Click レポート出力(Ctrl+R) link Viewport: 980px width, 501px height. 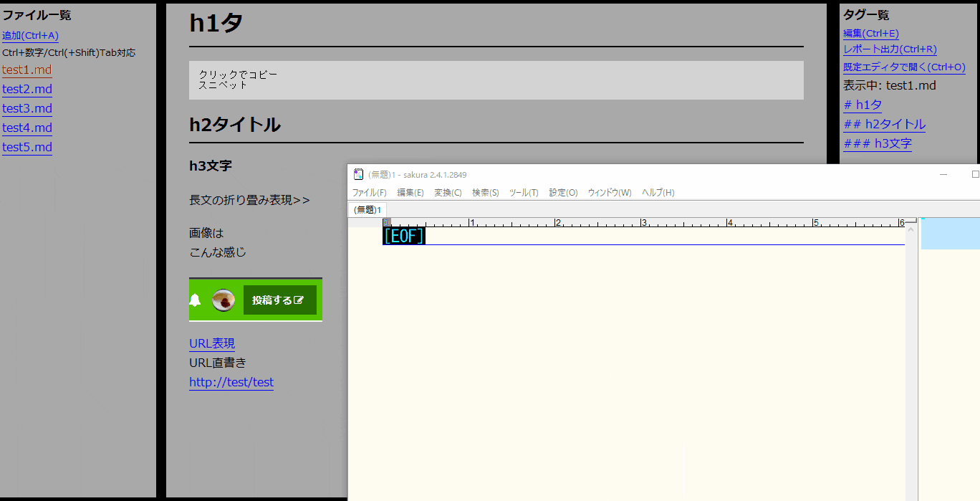click(x=890, y=50)
